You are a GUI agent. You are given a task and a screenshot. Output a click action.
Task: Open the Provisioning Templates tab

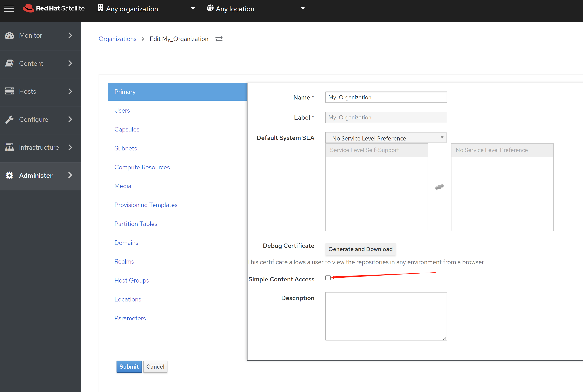click(x=146, y=205)
